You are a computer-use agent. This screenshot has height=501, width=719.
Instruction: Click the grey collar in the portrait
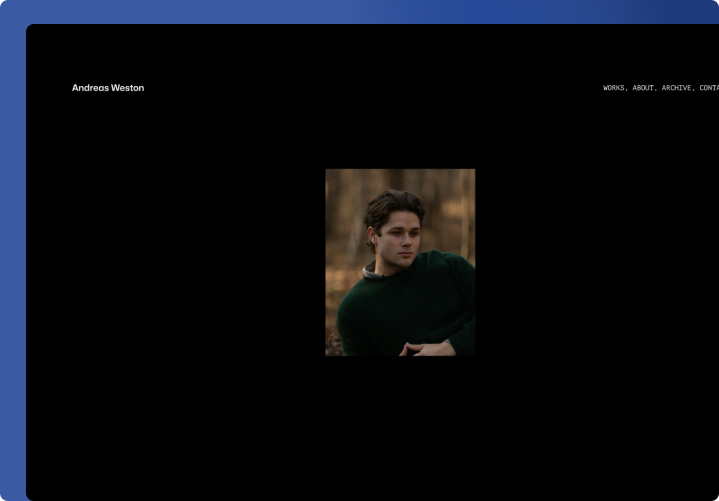pos(373,270)
